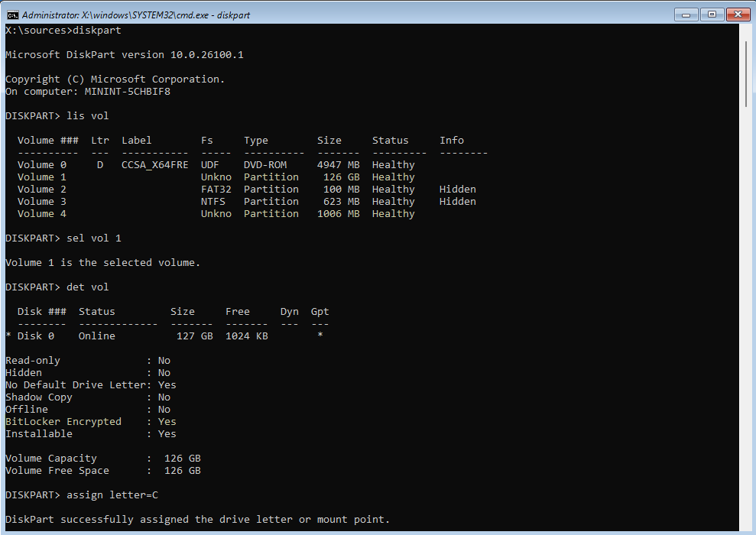
Task: Click the 'X:\sources>diskpart' command line
Action: (63, 31)
